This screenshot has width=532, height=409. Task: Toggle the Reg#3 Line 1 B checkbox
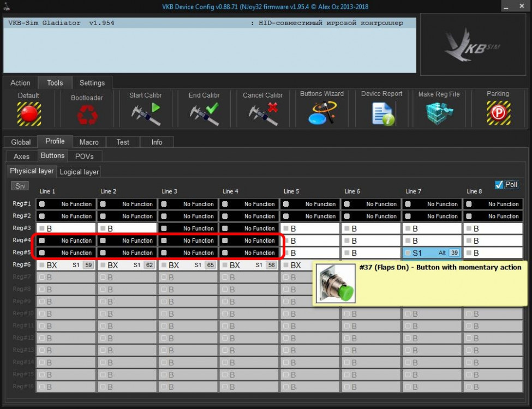[42, 228]
